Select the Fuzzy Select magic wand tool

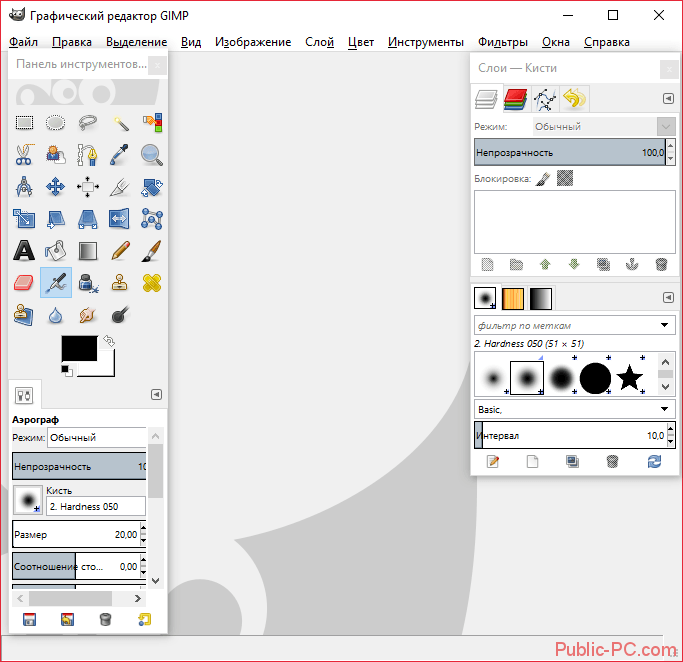(x=120, y=123)
